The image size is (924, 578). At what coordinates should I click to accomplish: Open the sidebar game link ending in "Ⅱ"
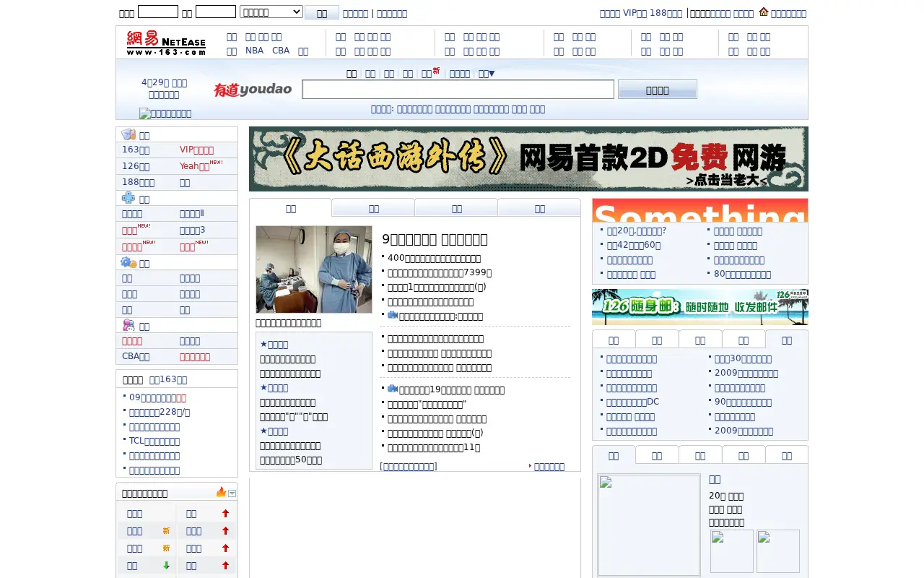pos(192,214)
